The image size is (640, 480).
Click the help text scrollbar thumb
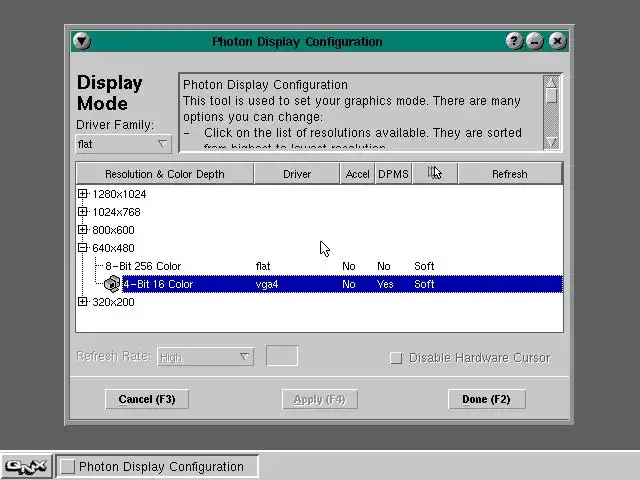tap(551, 96)
